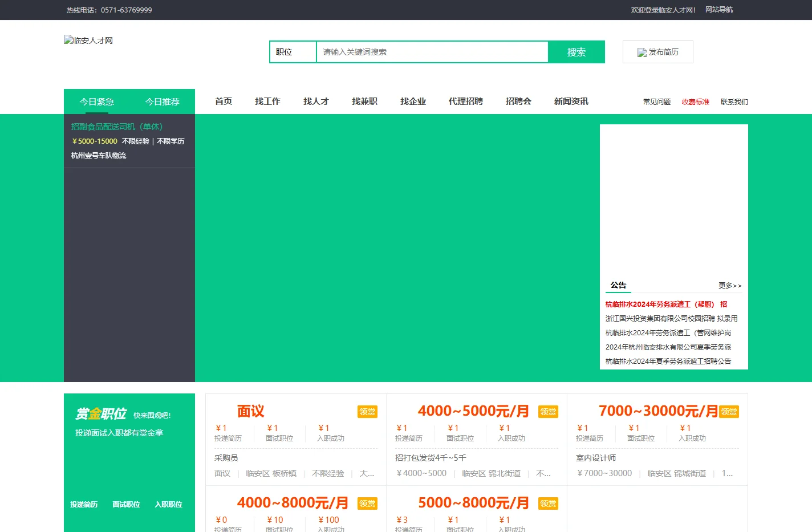Image resolution: width=812 pixels, height=532 pixels.
Task: Open 找企业 navigation item
Action: (x=413, y=101)
